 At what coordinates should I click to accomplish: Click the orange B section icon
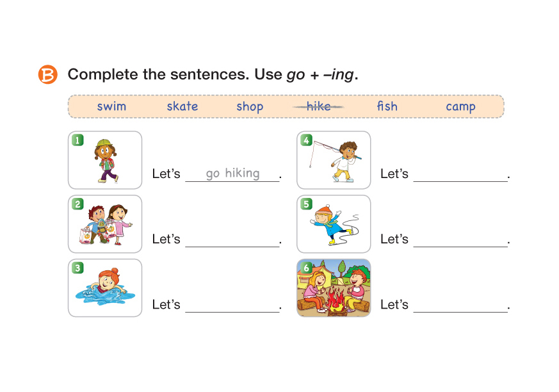48,74
